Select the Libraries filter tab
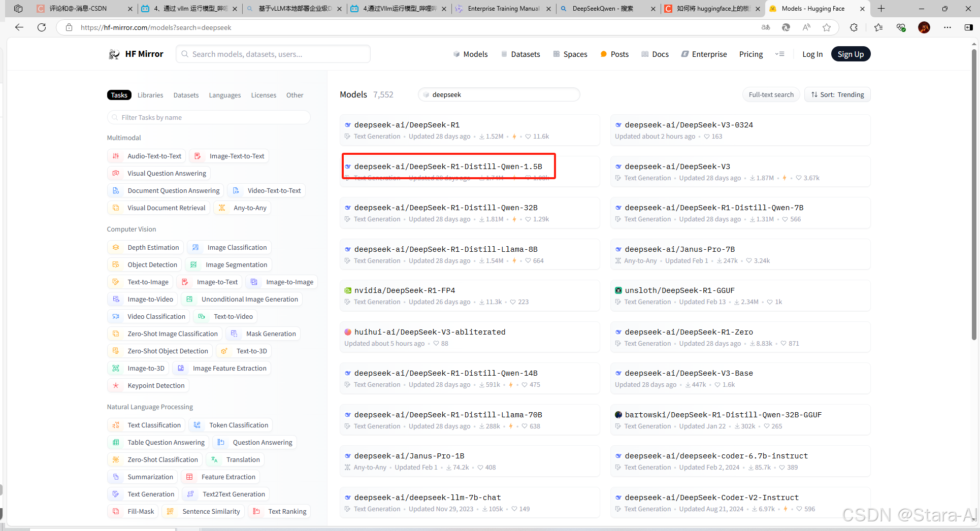The image size is (980, 531). pyautogui.click(x=150, y=95)
